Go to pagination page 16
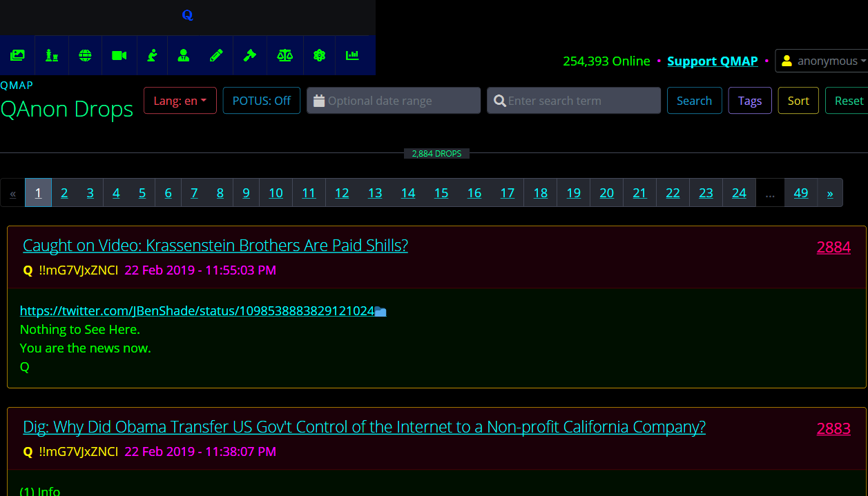 (474, 192)
